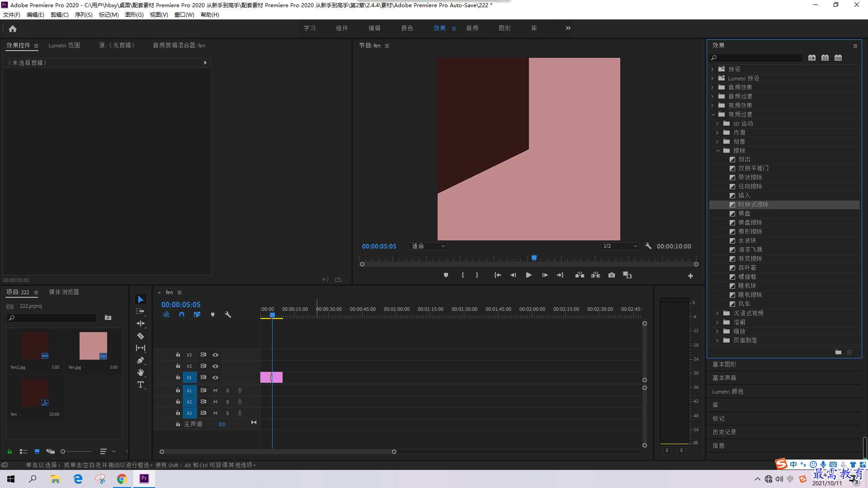The height and width of the screenshot is (488, 868).
Task: Open the 1/2 playback resolution dropdown
Action: 619,246
